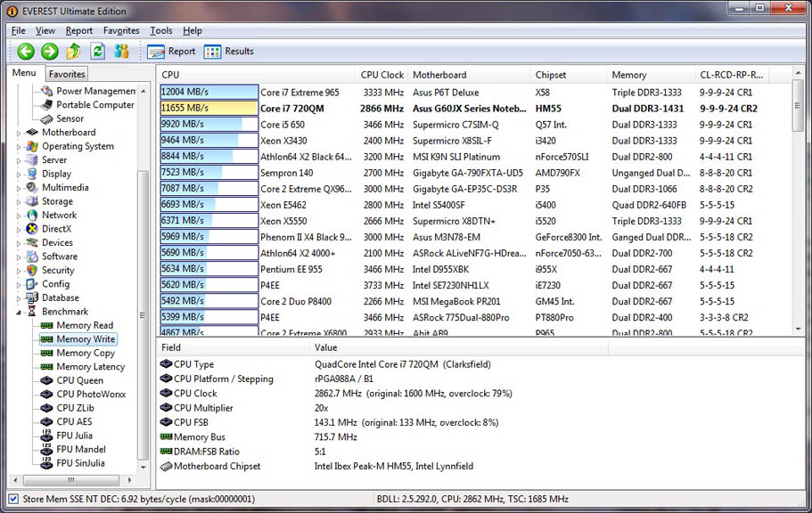Click the Database tree icon
The height and width of the screenshot is (513, 812).
[x=32, y=297]
